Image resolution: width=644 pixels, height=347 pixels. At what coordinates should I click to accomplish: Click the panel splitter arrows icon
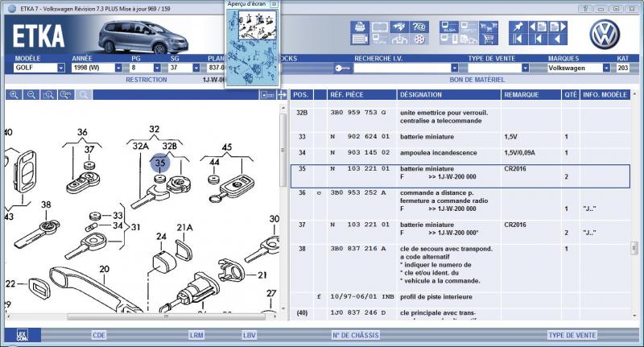point(282,95)
